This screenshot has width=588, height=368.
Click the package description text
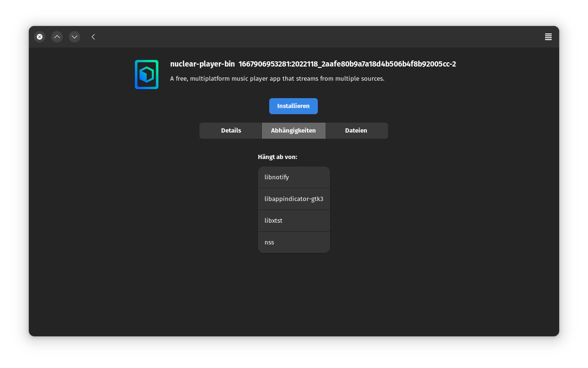pyautogui.click(x=277, y=79)
